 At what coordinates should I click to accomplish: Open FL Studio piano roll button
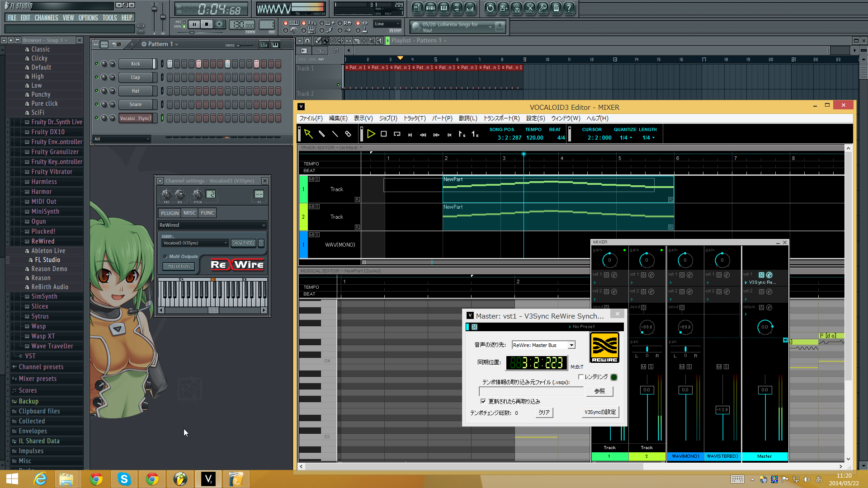tap(443, 8)
